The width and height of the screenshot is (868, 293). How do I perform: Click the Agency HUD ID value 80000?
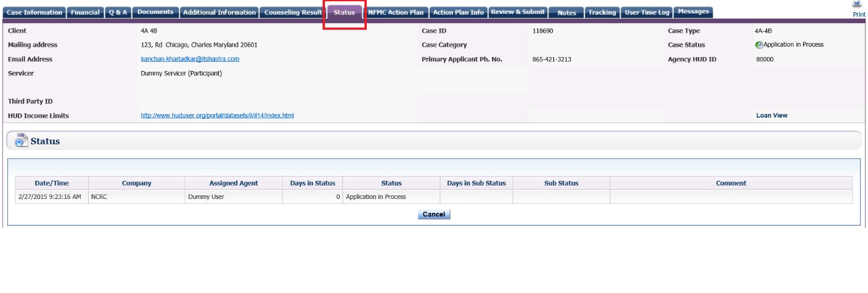(x=765, y=59)
